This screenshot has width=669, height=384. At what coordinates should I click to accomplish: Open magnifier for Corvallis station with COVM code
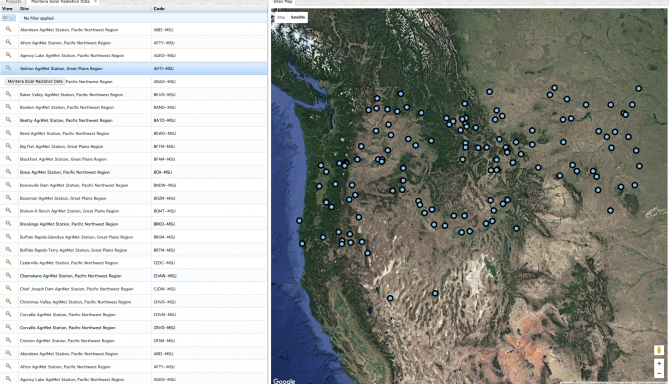[x=8, y=314]
